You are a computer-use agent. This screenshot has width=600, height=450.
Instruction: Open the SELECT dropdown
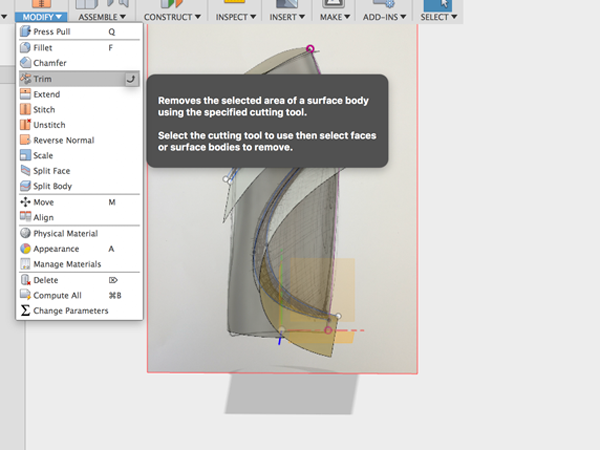439,17
